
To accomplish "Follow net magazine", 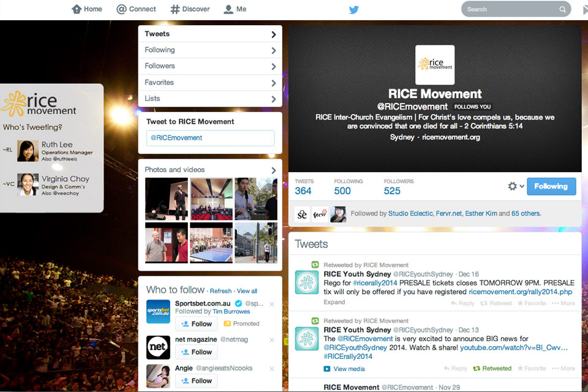I will [x=196, y=352].
